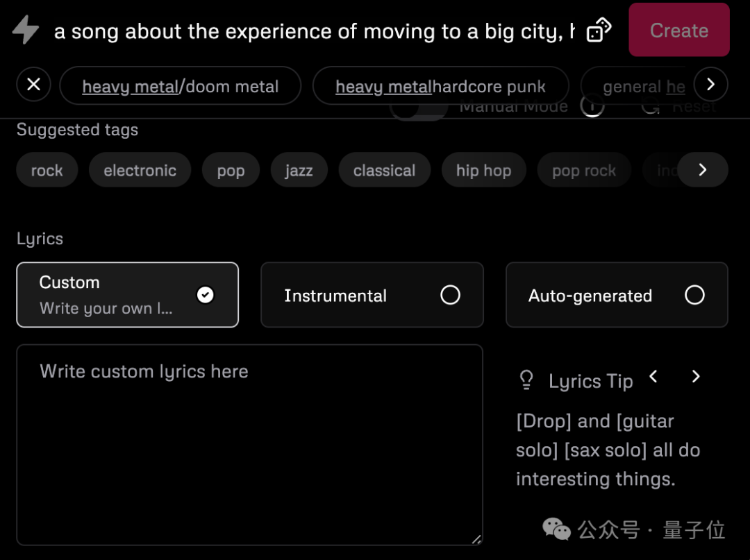
Task: Select the Instrumental lyrics option
Action: coord(372,295)
